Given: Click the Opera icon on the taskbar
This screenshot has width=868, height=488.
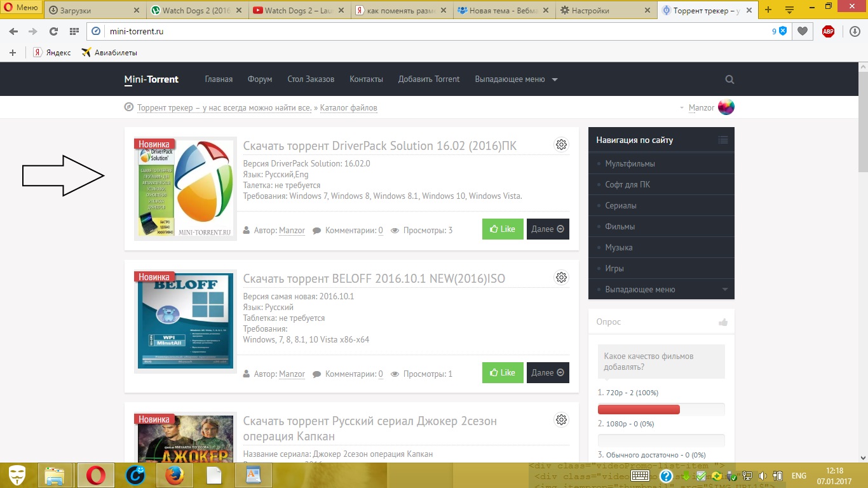Looking at the screenshot, I should point(96,475).
